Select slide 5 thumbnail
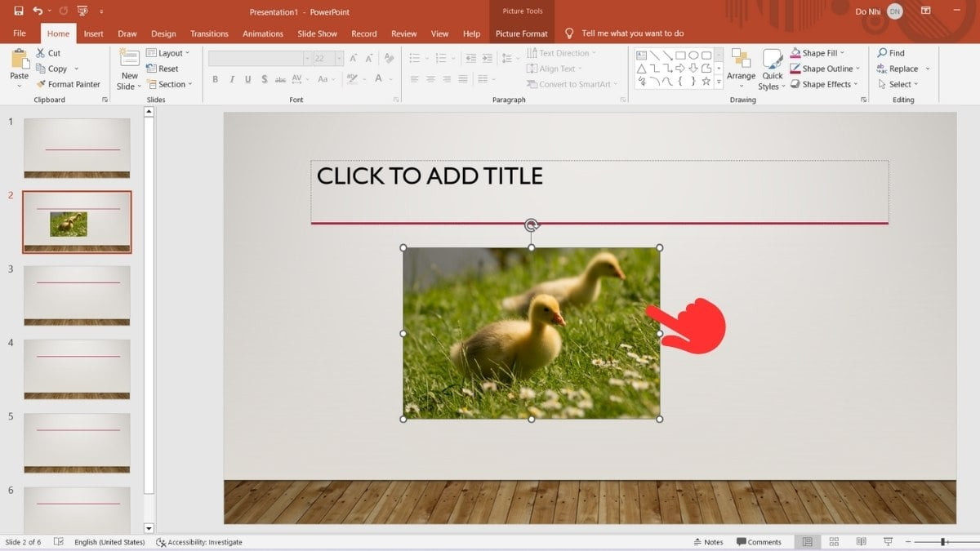This screenshot has width=980, height=551. point(77,443)
